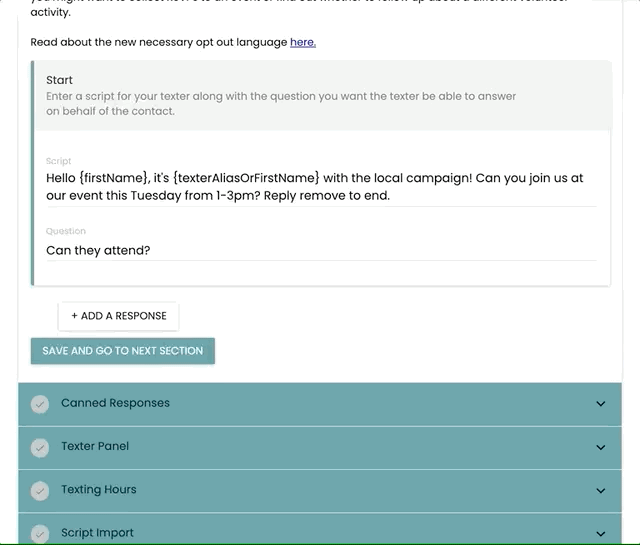Image resolution: width=640 pixels, height=545 pixels.
Task: Select the Script Import section title
Action: (x=97, y=532)
